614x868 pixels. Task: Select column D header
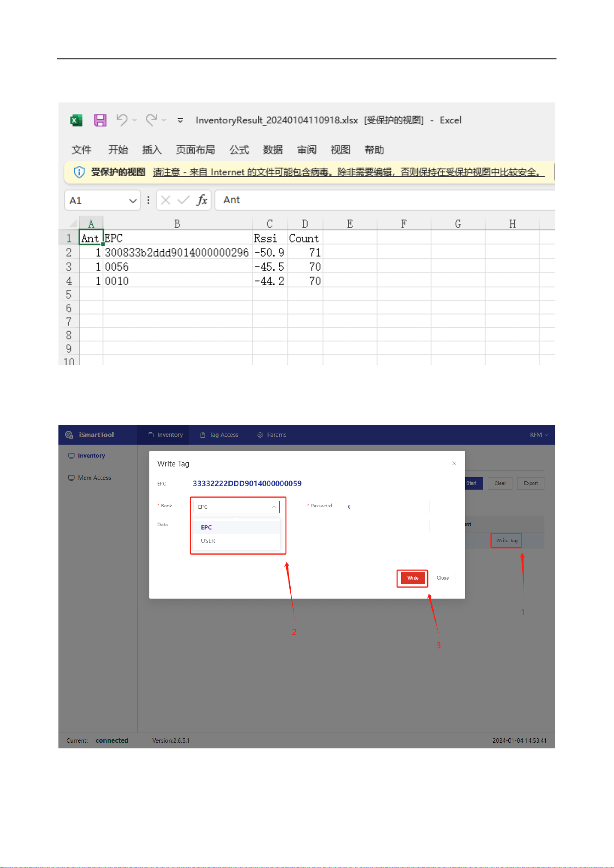305,224
